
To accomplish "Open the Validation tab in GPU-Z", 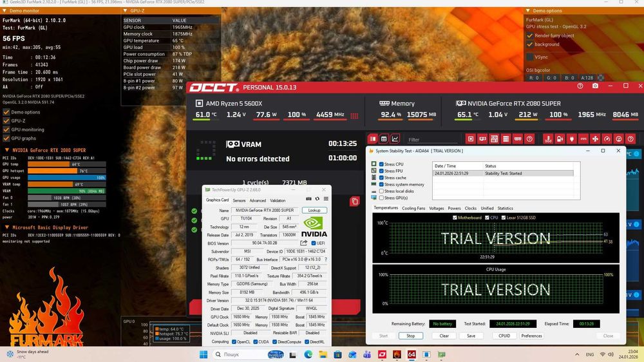I will click(278, 200).
